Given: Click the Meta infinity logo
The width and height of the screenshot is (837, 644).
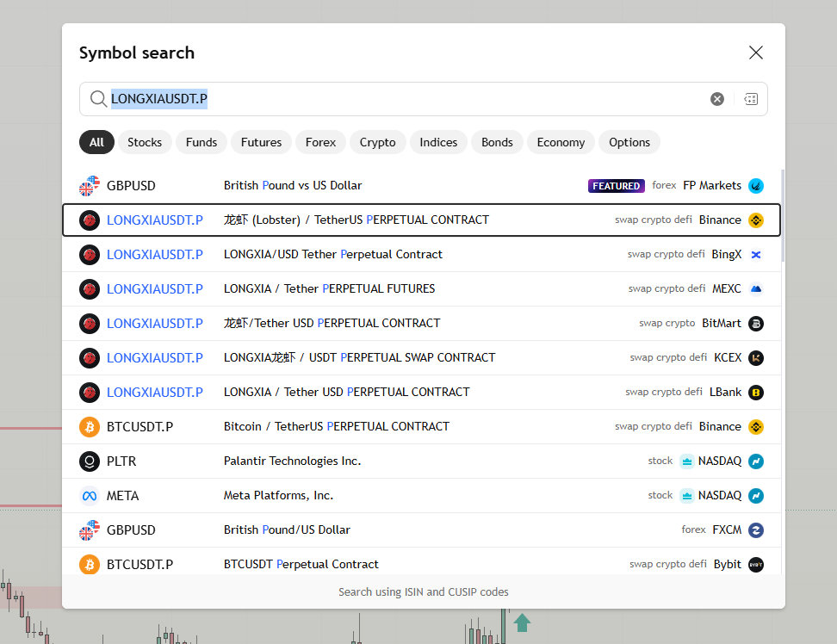Looking at the screenshot, I should [x=90, y=495].
